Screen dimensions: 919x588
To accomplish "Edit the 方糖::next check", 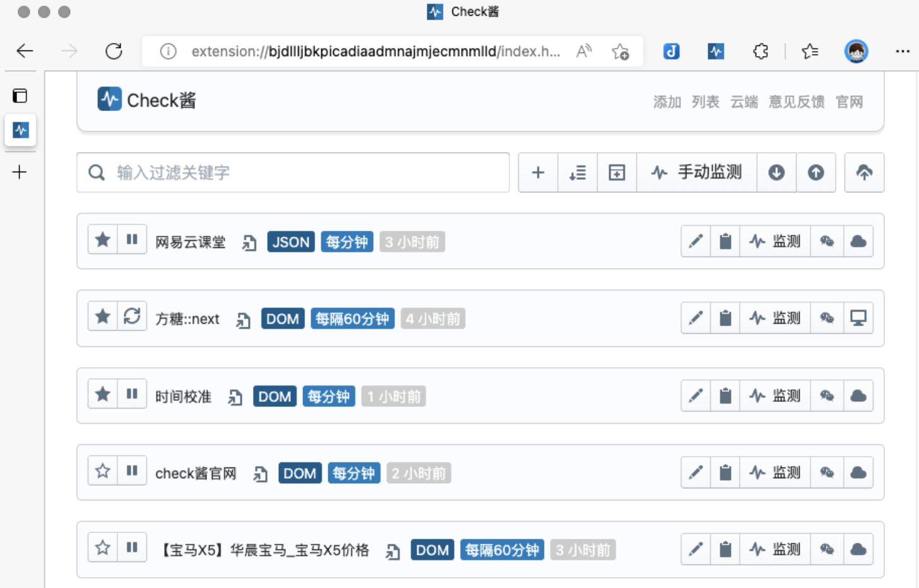I will [696, 318].
